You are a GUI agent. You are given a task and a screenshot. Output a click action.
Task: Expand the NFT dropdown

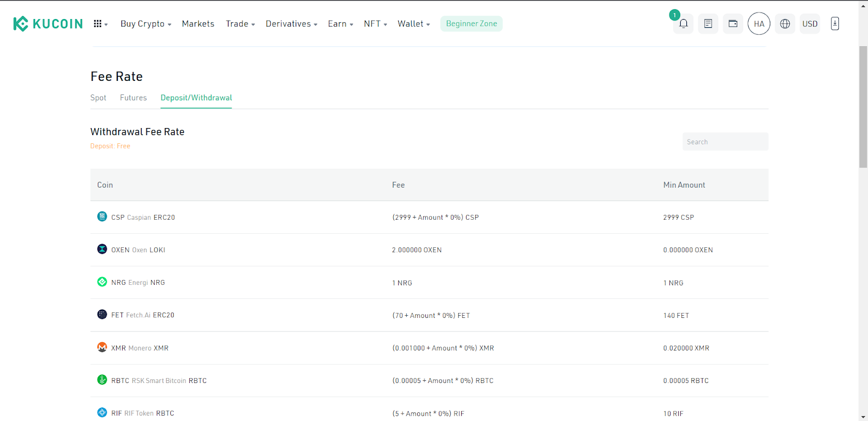click(375, 24)
